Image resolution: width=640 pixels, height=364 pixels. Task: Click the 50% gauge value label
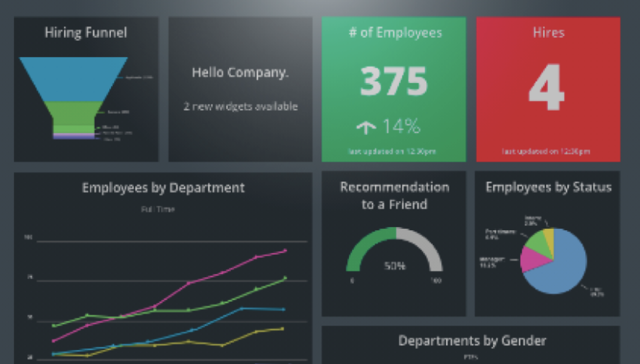[394, 266]
